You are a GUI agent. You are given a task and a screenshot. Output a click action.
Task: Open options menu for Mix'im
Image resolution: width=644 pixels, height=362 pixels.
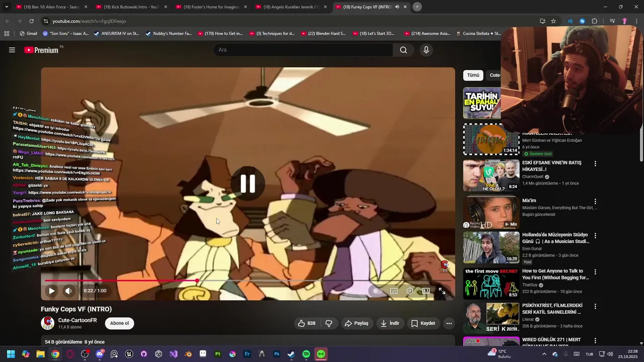(x=595, y=202)
